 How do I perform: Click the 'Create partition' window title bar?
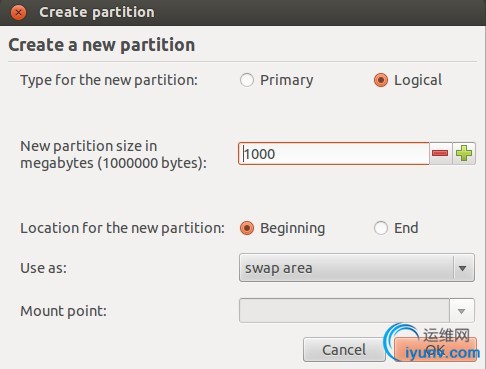click(x=243, y=13)
